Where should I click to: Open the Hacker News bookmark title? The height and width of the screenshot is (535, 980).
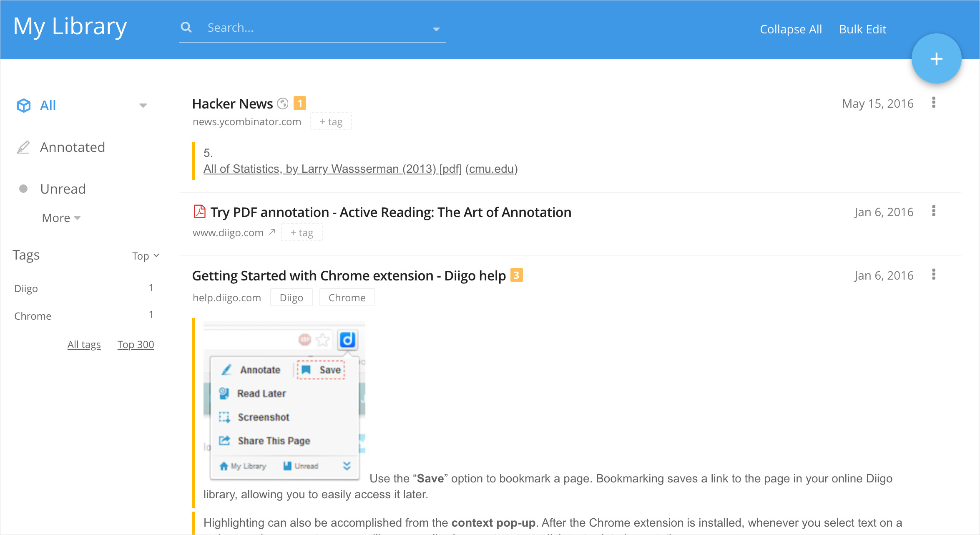(x=232, y=103)
